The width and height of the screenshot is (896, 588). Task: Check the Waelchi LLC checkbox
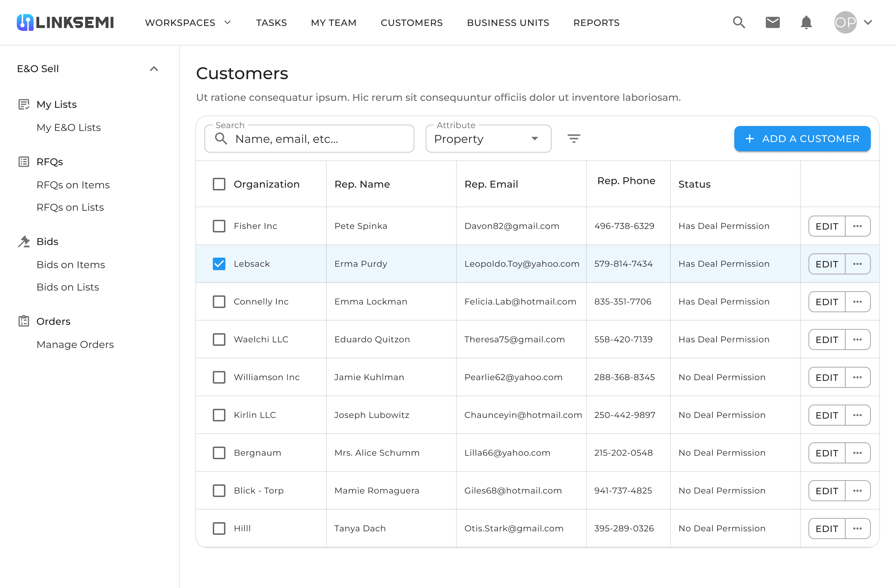point(219,339)
